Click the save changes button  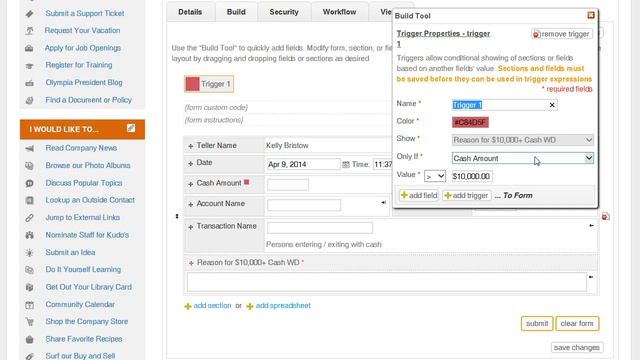[x=576, y=347]
